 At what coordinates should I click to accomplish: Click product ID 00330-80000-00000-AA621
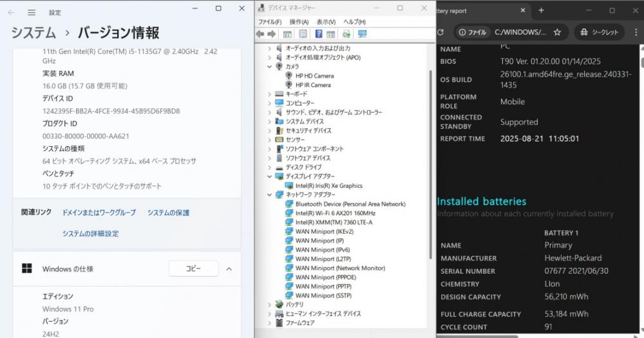click(86, 136)
